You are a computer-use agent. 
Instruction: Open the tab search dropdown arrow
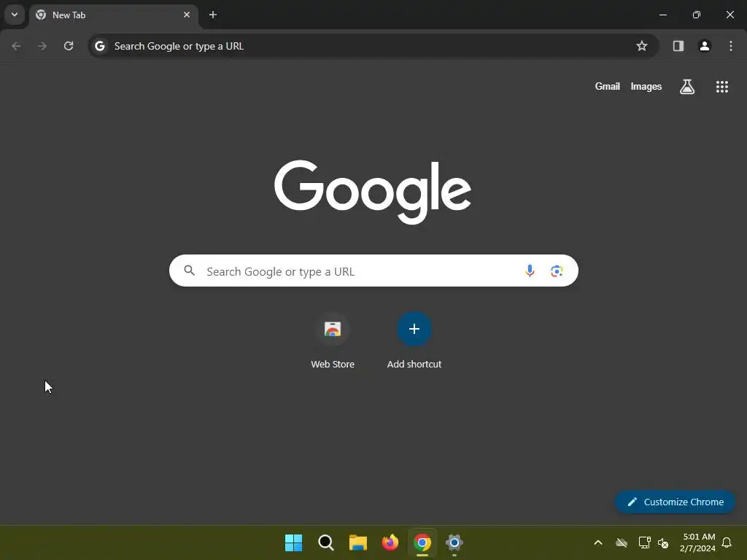point(15,15)
